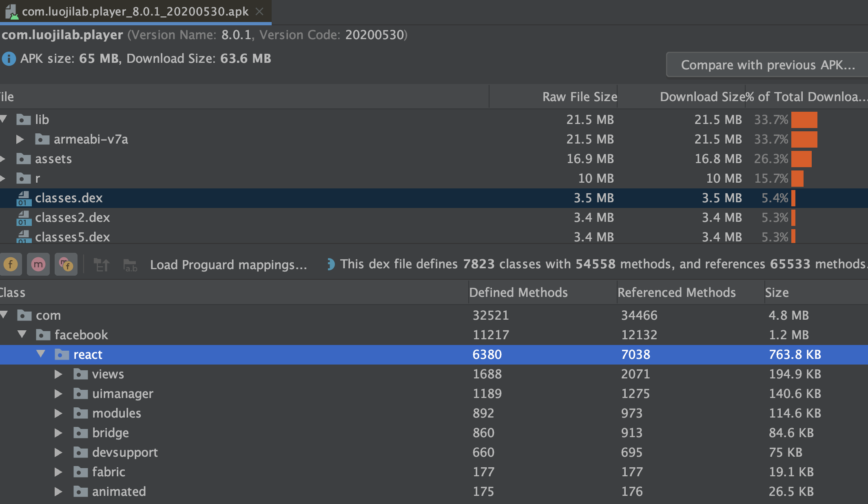Click the orange size bar for assets

801,159
